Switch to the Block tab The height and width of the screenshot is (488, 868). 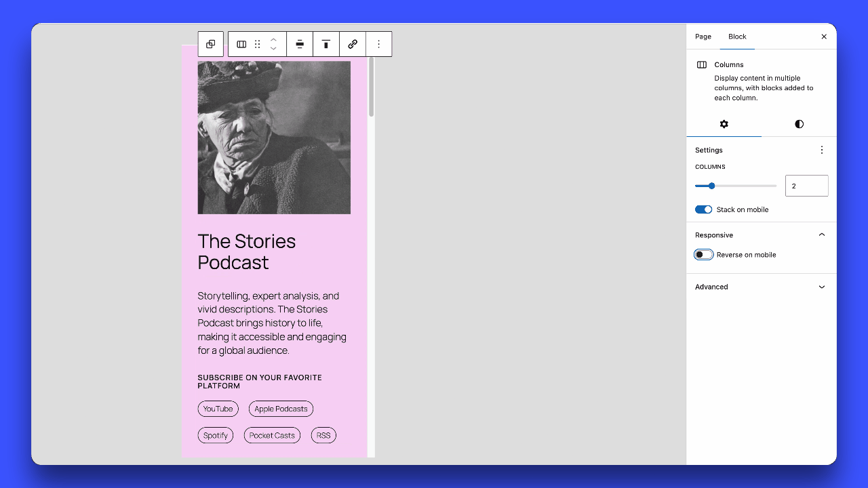(737, 37)
